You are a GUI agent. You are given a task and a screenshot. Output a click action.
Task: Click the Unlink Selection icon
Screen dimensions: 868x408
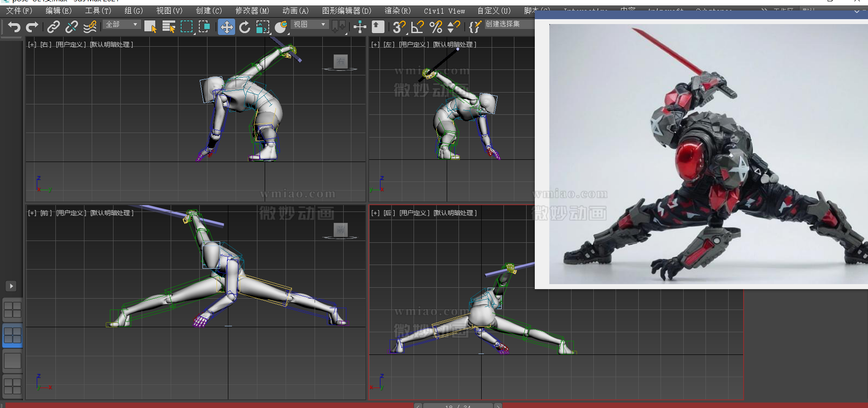click(x=71, y=27)
